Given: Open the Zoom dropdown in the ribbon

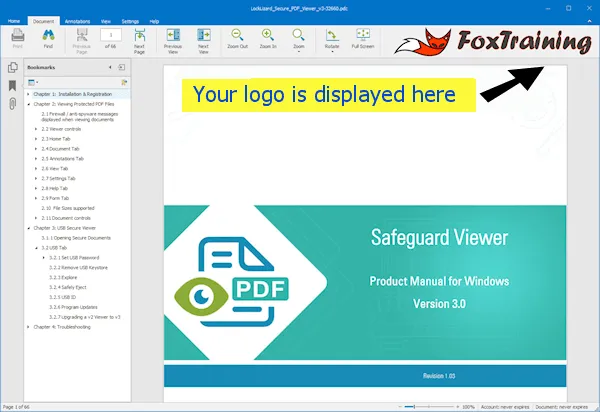Looking at the screenshot, I should [298, 40].
